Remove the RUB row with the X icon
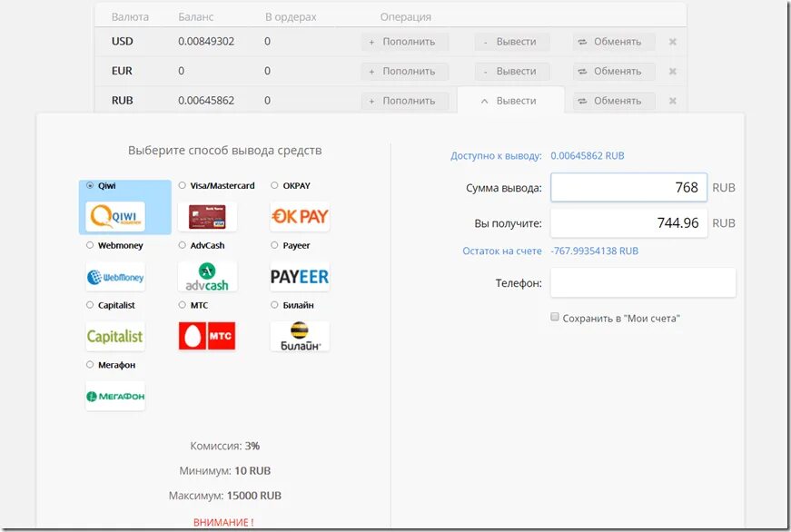Screen dimensions: 791x532 click(x=672, y=101)
